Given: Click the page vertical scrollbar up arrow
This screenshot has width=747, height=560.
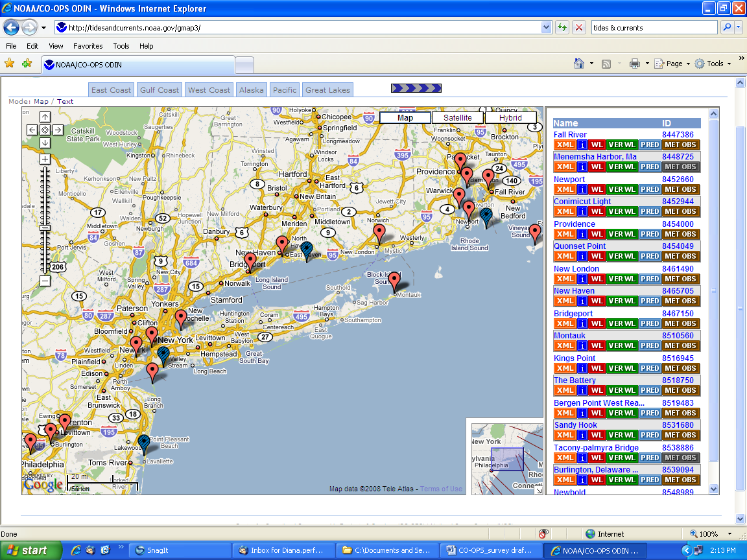Looking at the screenshot, I should 740,83.
